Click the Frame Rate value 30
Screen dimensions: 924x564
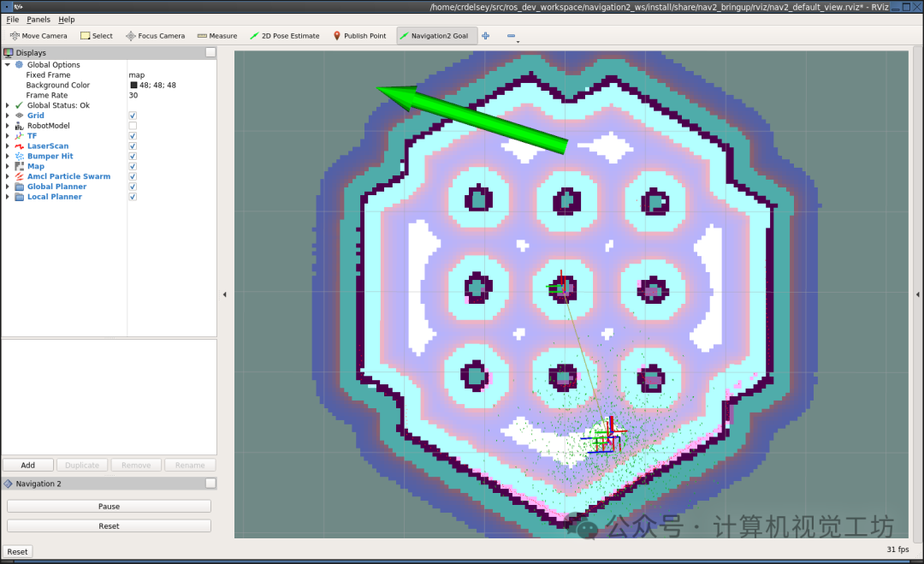coord(133,96)
